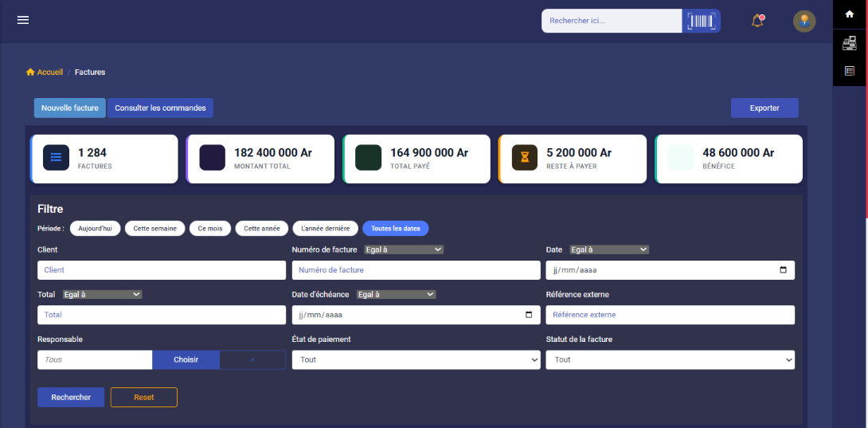The height and width of the screenshot is (428, 868).
Task: Click the barcode scanner icon
Action: pyautogui.click(x=701, y=21)
